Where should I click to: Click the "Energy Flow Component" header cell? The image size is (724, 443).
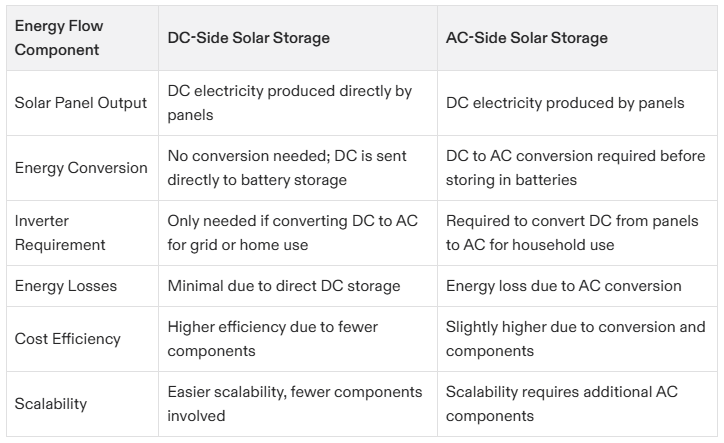point(59,38)
